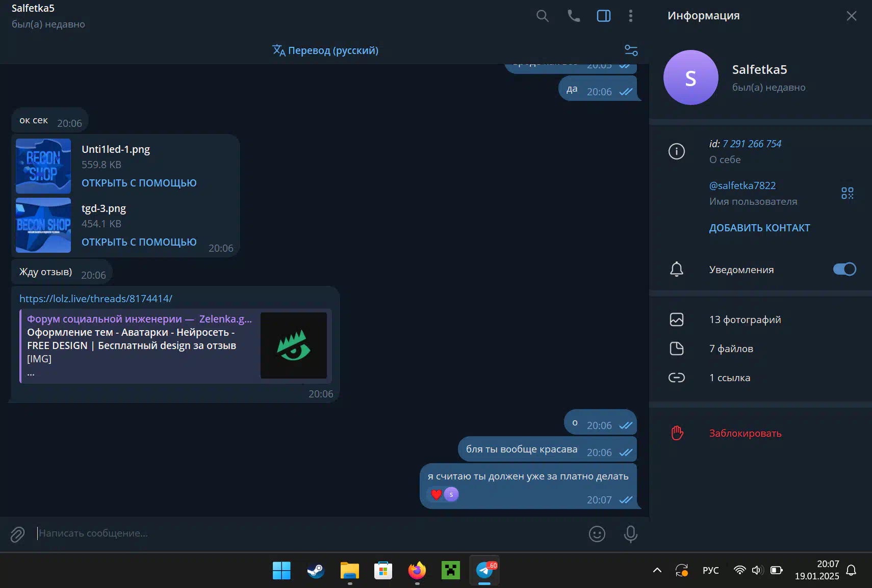Toggle the right info sidebar panel icon
Screen dimensions: 872x588
pyautogui.click(x=604, y=16)
